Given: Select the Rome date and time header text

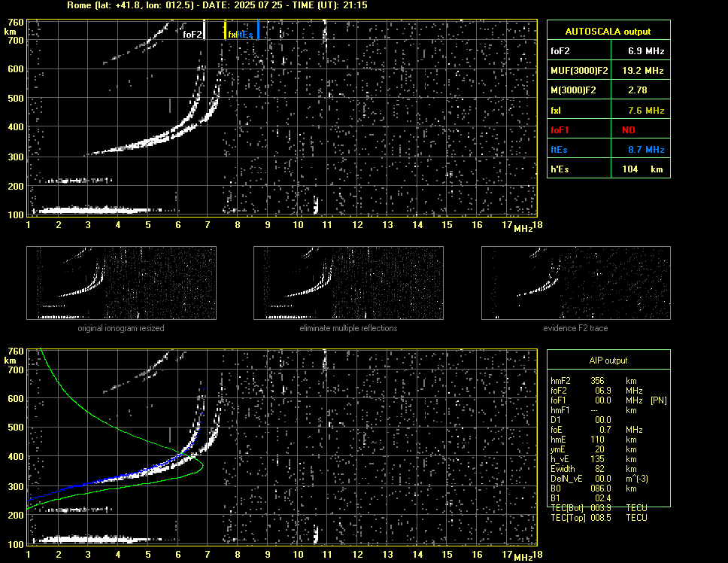Looking at the screenshot, I should click(x=217, y=5).
